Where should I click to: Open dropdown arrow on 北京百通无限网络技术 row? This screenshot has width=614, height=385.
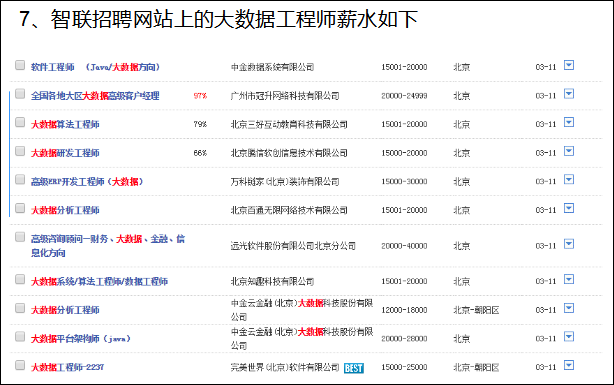pos(569,208)
